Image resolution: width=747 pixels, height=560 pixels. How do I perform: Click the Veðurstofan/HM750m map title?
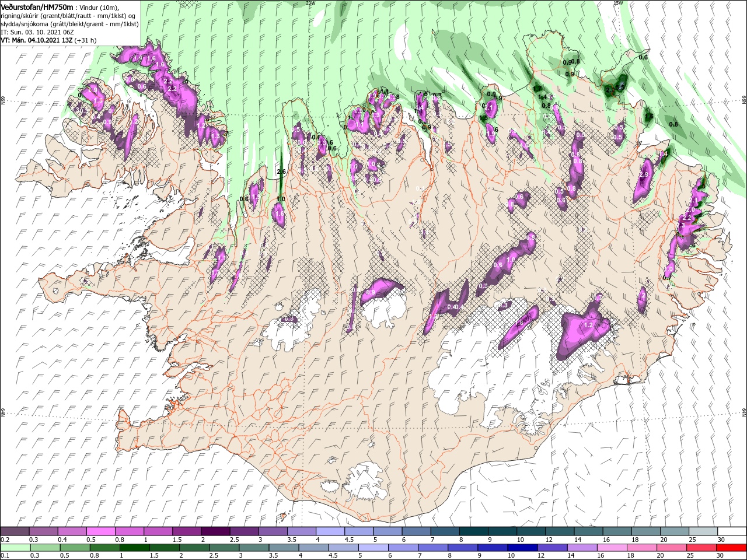[x=37, y=7]
